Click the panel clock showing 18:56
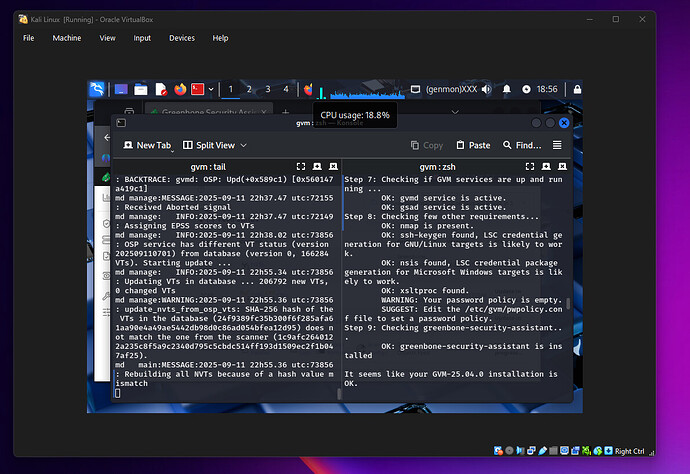Image resolution: width=690 pixels, height=474 pixels. [547, 89]
